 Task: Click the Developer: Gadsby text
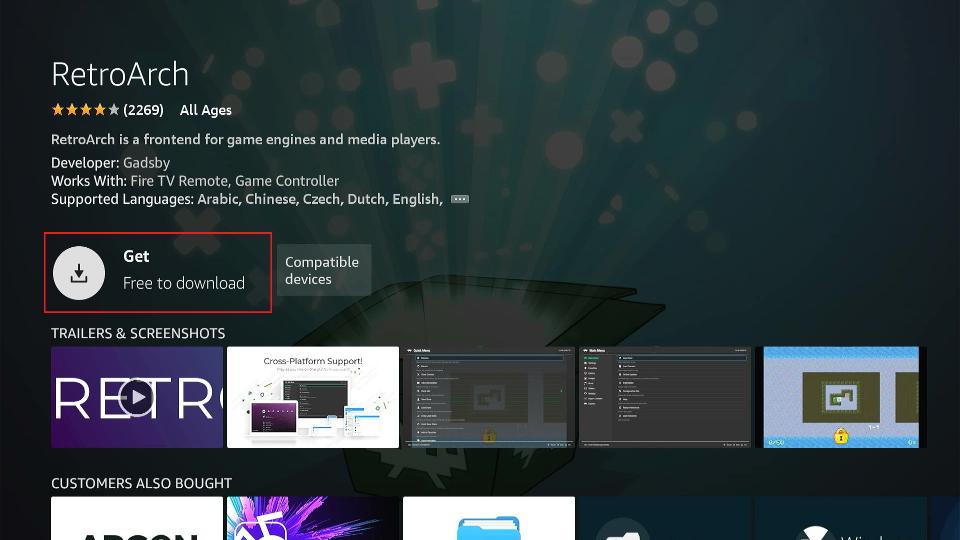point(111,163)
